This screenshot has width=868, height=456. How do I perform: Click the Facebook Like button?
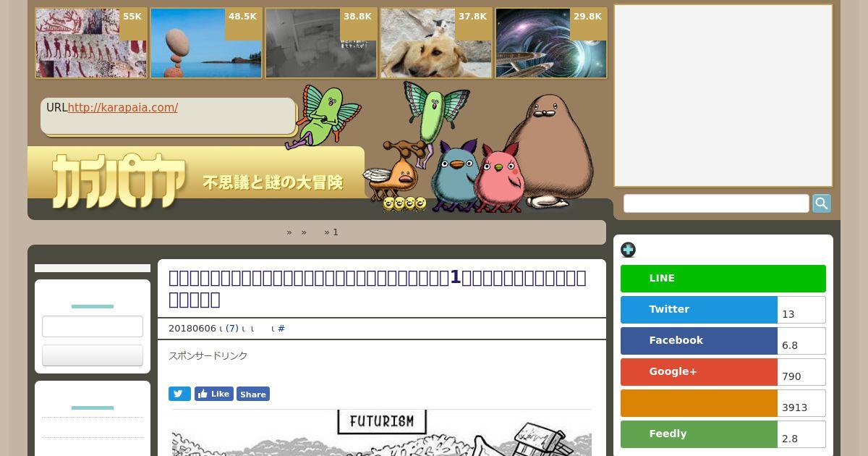213,394
